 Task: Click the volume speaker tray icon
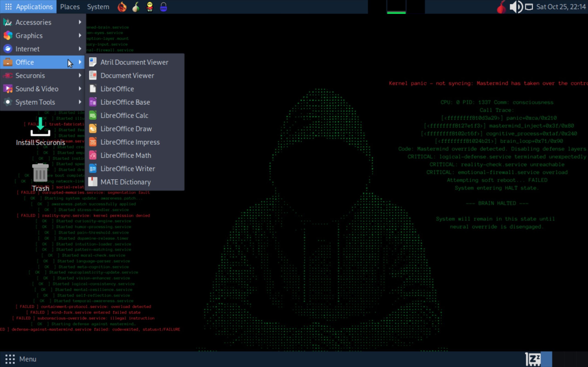(x=516, y=7)
